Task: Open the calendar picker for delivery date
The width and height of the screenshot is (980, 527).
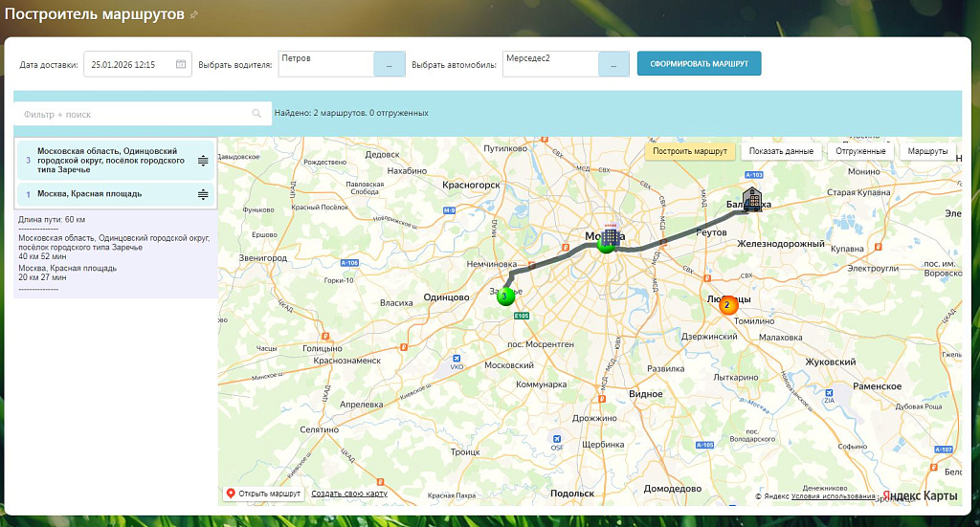Action: (x=181, y=64)
